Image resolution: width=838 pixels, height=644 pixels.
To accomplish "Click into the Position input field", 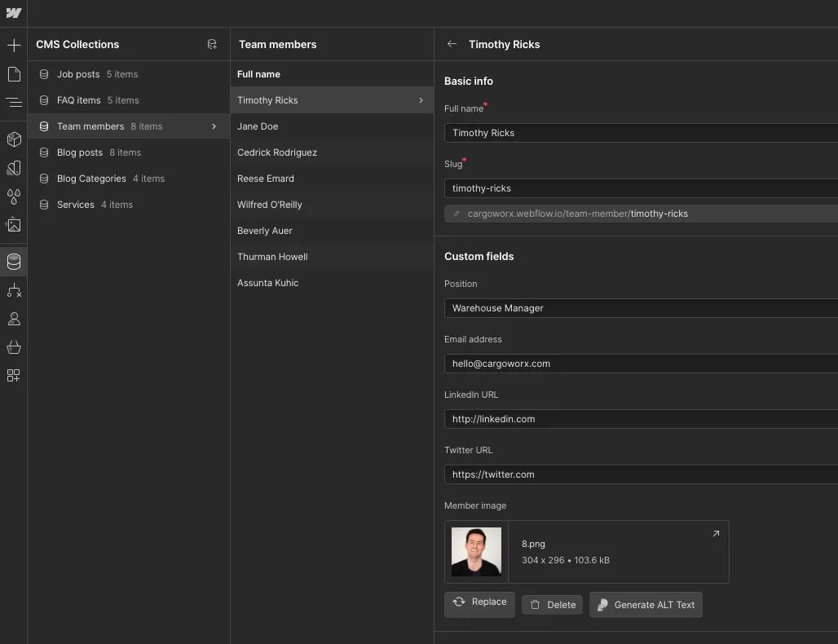I will point(641,308).
